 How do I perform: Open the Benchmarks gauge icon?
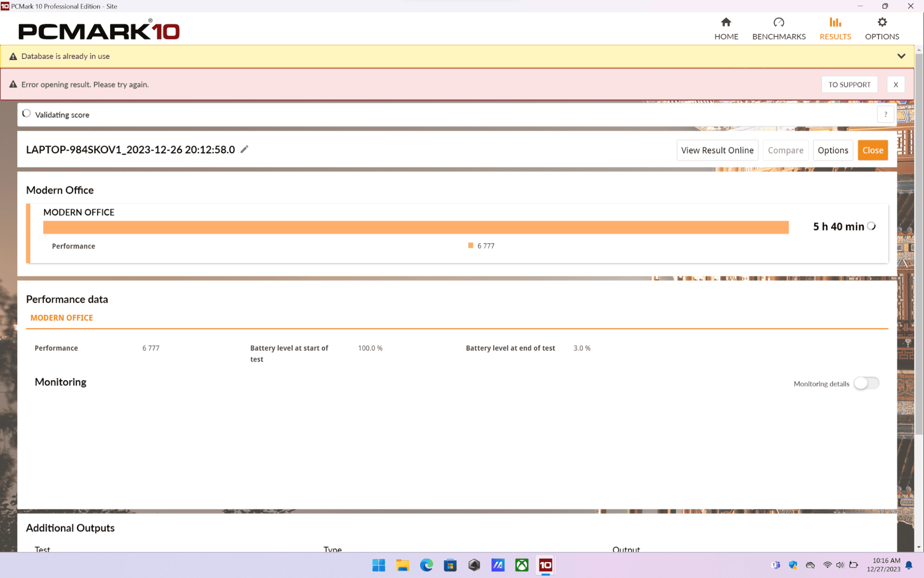pos(779,23)
